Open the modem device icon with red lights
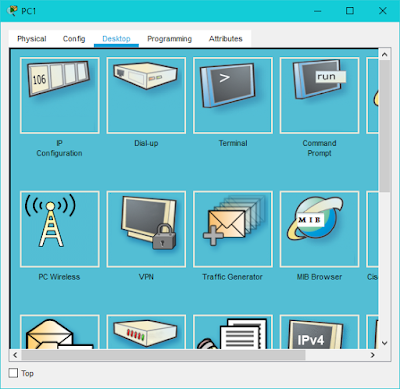The height and width of the screenshot is (389, 400). pyautogui.click(x=146, y=332)
